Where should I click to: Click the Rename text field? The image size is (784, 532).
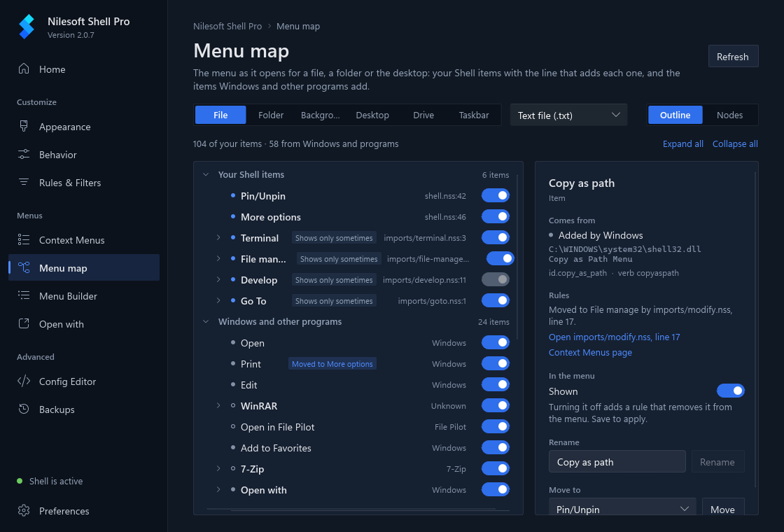(x=617, y=461)
